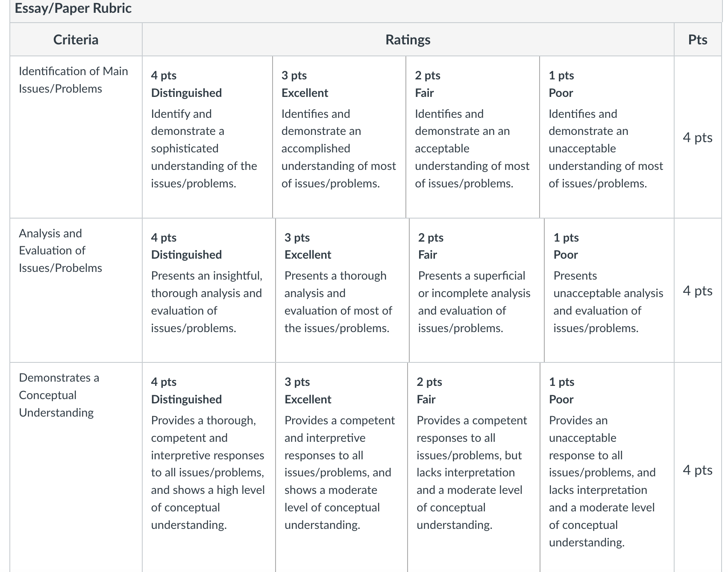
Task: Choose 2 pts Fair for Identification criterion
Action: (x=473, y=137)
